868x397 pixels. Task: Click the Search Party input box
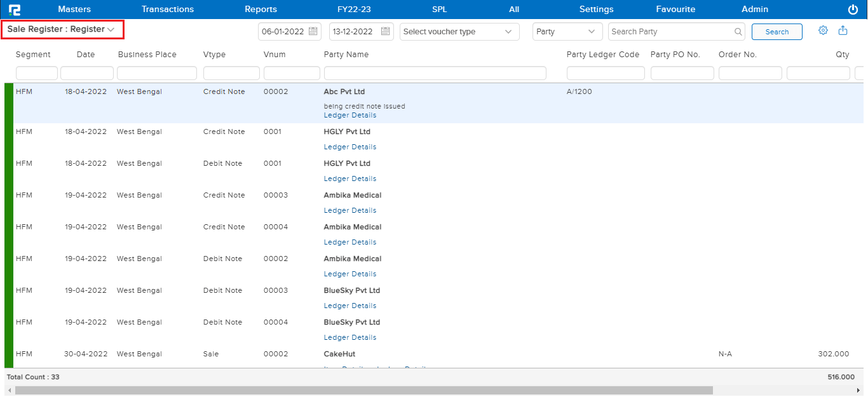point(670,32)
